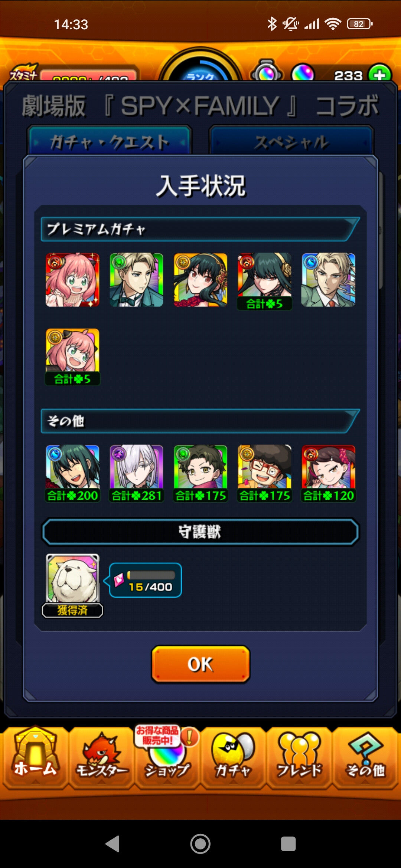Viewport: 401px width, 868px height.
Task: Open the その他 others menu
Action: (365, 757)
